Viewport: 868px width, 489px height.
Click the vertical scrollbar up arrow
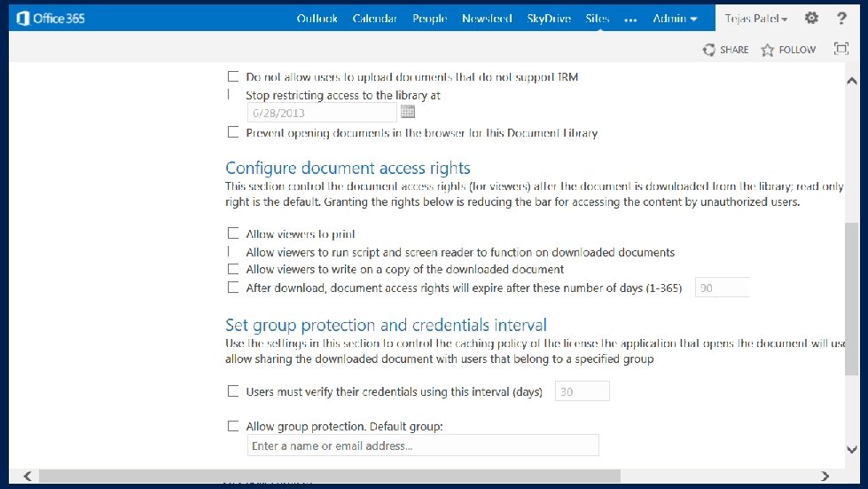(852, 81)
